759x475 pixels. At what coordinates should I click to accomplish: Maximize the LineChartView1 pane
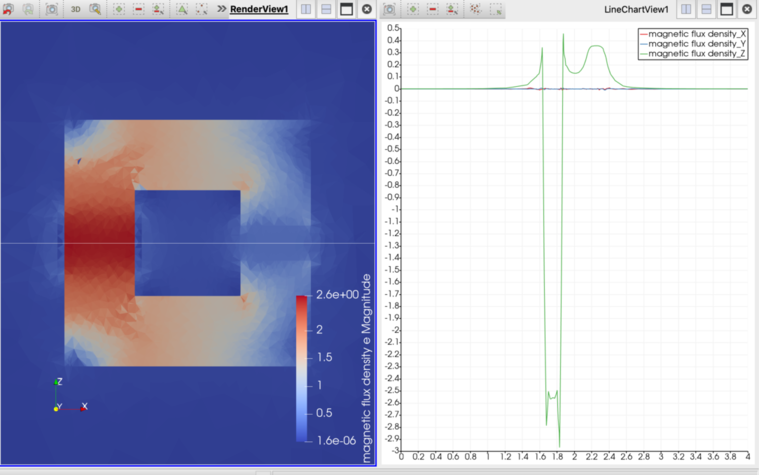[x=727, y=9]
